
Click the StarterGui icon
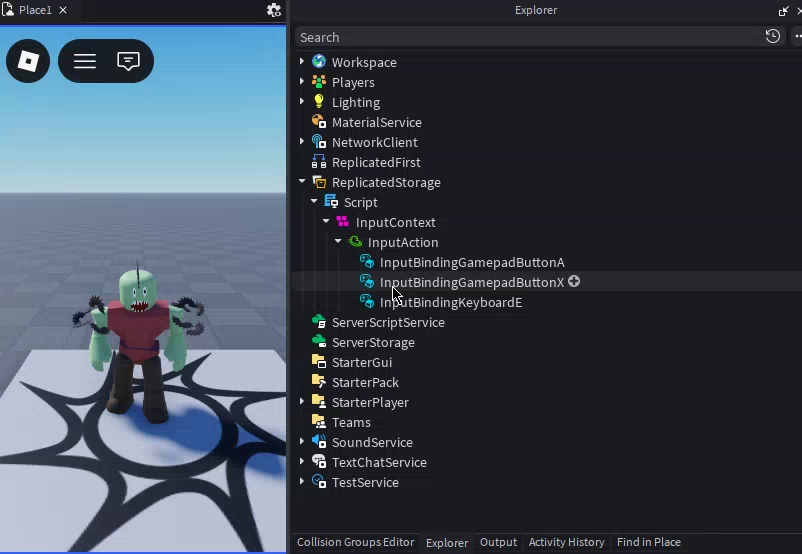point(319,362)
